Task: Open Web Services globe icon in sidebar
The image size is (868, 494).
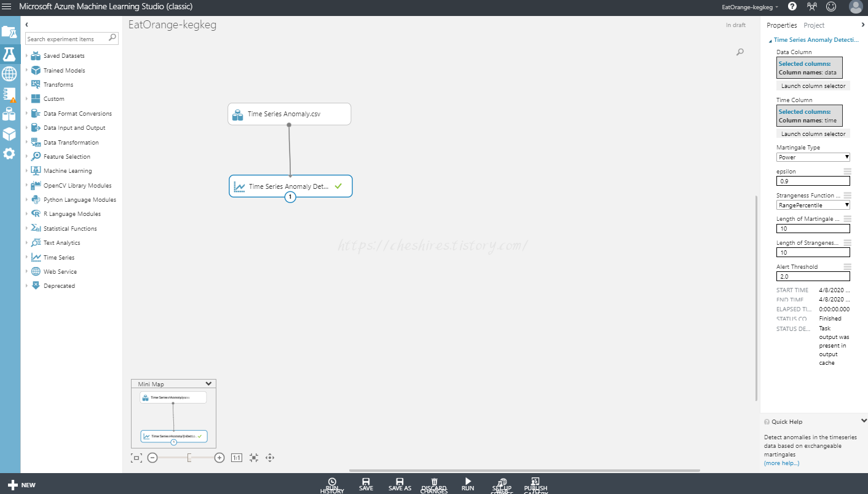Action: [x=9, y=74]
